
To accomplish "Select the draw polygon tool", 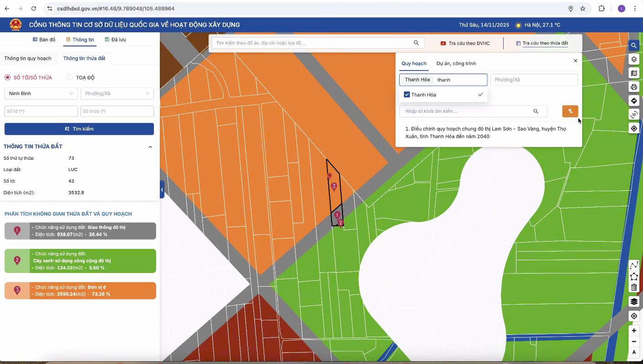I will tap(633, 277).
